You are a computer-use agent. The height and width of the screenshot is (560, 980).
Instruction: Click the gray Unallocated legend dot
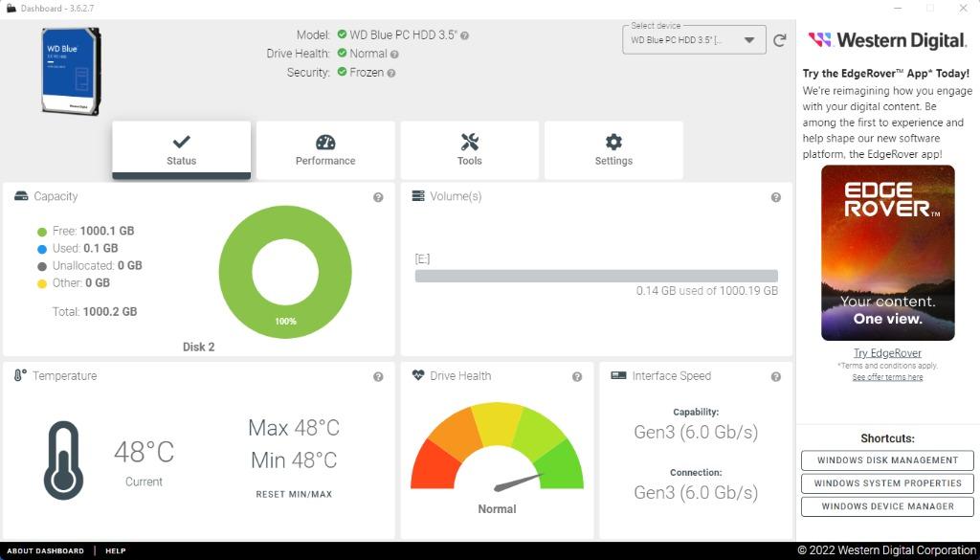tap(42, 266)
